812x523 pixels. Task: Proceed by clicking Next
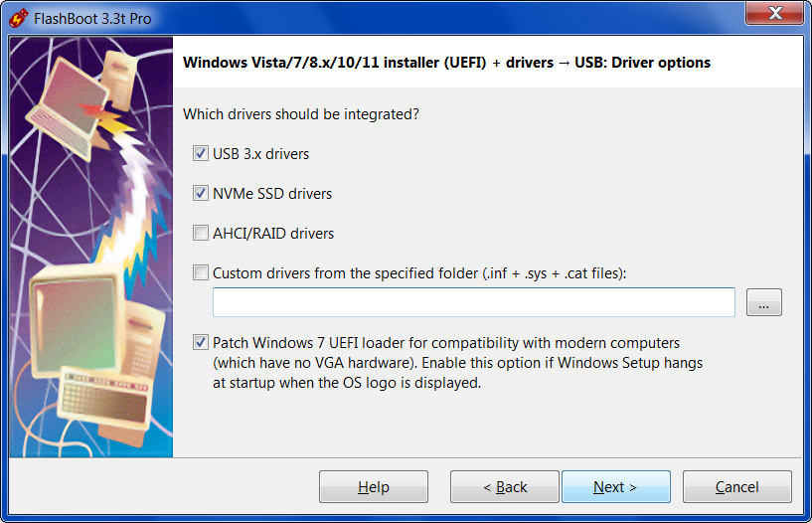click(615, 487)
